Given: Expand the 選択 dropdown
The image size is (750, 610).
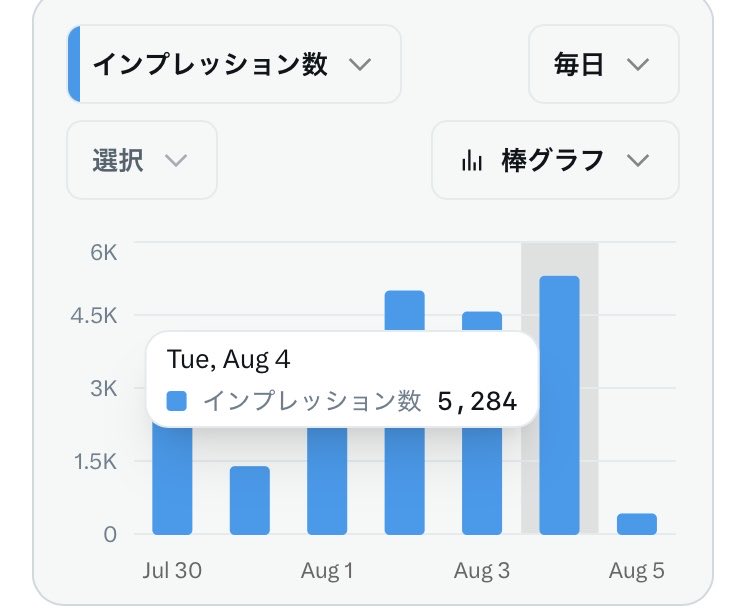Looking at the screenshot, I should [x=142, y=160].
